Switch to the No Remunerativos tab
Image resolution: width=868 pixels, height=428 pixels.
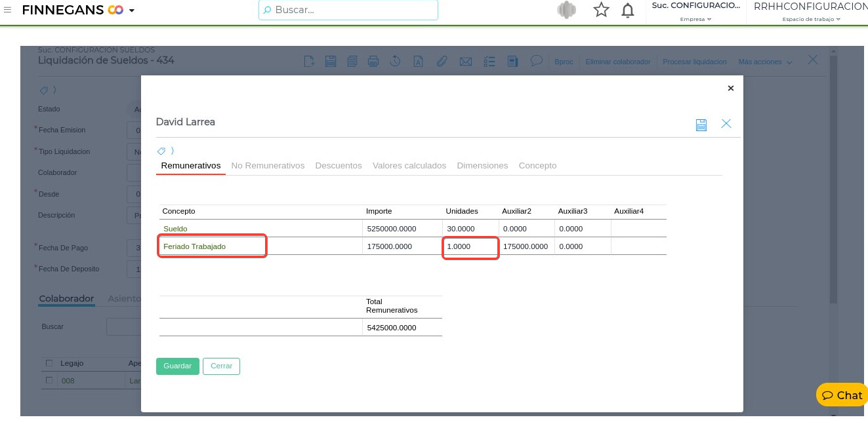(268, 166)
